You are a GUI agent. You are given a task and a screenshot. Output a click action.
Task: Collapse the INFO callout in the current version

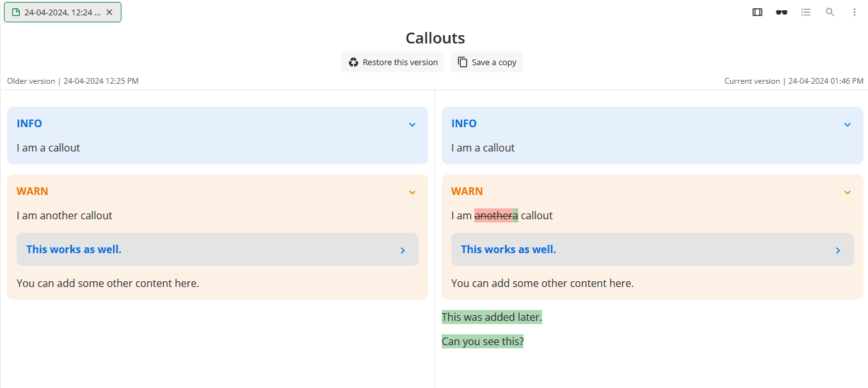847,124
